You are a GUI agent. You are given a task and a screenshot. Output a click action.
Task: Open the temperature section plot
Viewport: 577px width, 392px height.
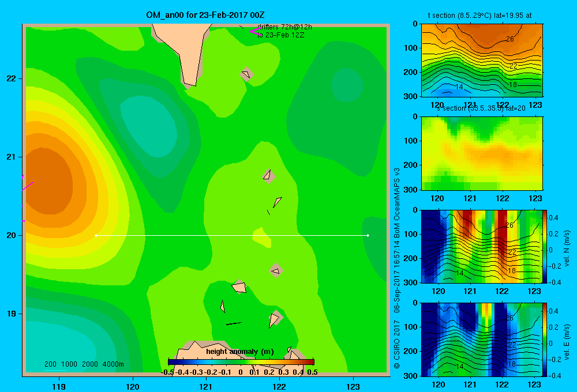click(x=482, y=61)
